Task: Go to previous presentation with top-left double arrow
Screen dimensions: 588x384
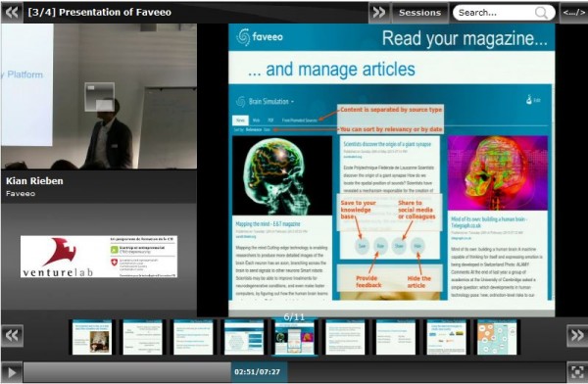Action: tap(12, 13)
